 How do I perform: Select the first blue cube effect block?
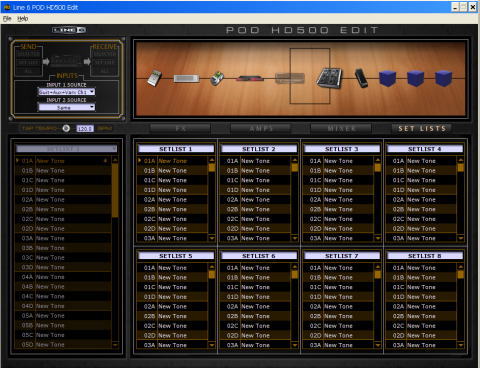click(387, 78)
